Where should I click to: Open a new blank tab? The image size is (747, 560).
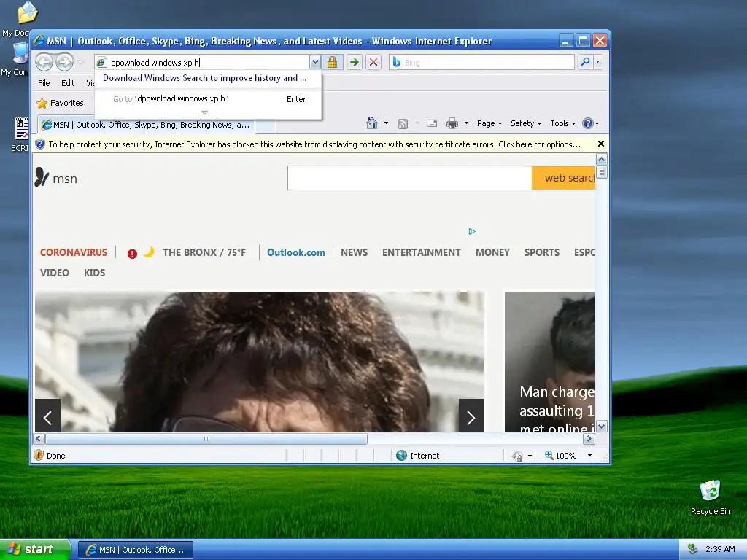pyautogui.click(x=266, y=125)
